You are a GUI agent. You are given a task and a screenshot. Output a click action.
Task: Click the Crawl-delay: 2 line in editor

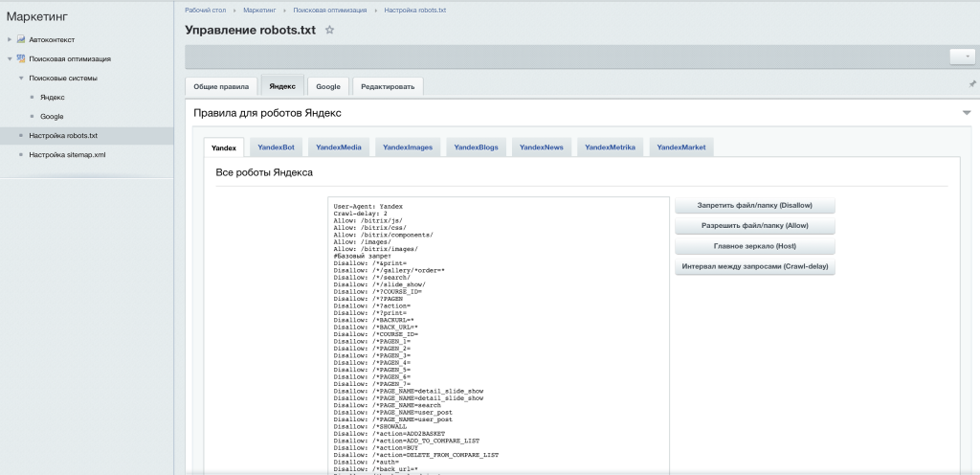[360, 214]
